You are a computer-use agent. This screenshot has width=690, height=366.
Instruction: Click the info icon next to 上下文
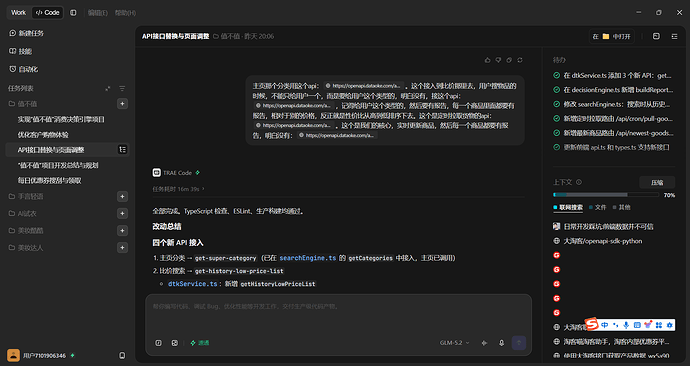pyautogui.click(x=579, y=182)
